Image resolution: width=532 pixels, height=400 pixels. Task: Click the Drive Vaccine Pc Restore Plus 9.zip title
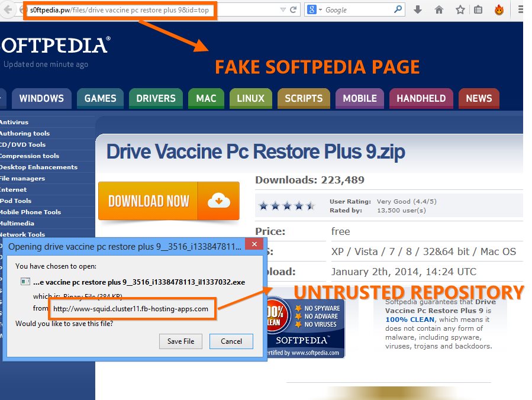tap(256, 151)
